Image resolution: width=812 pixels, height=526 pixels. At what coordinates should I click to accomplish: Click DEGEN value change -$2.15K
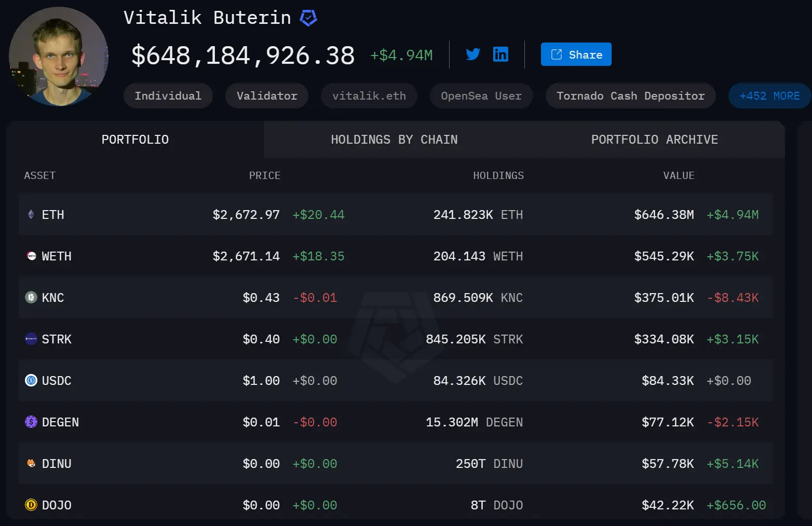(x=733, y=422)
